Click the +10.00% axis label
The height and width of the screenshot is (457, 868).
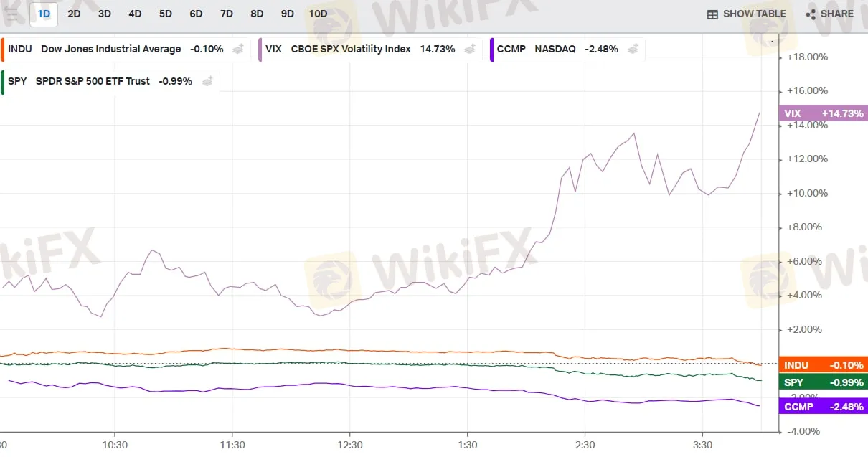807,193
